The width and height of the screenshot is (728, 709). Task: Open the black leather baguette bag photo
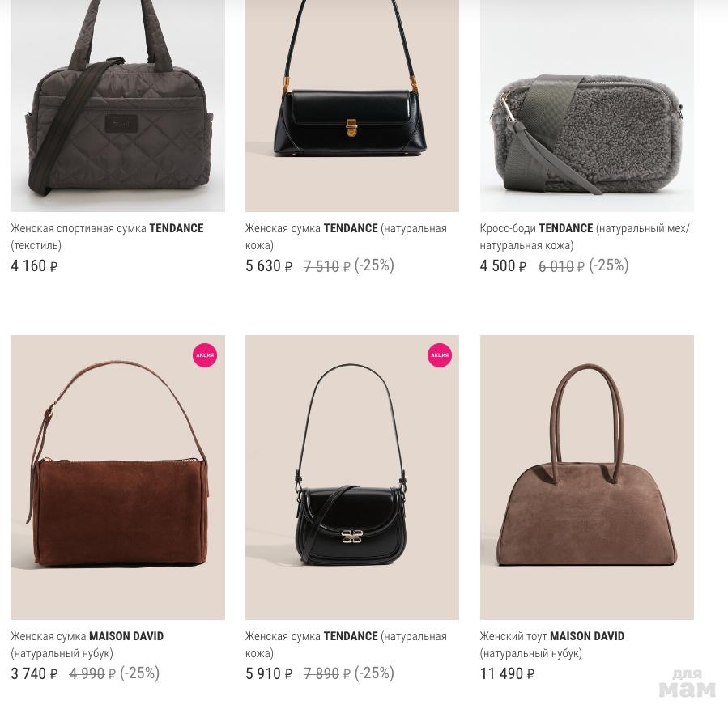(352, 106)
